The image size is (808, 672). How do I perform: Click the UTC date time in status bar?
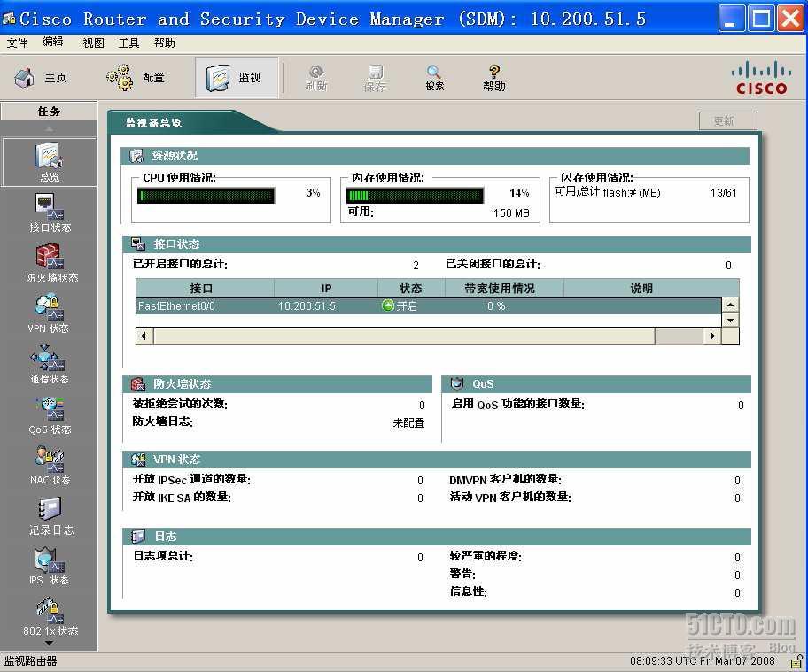pos(703,660)
